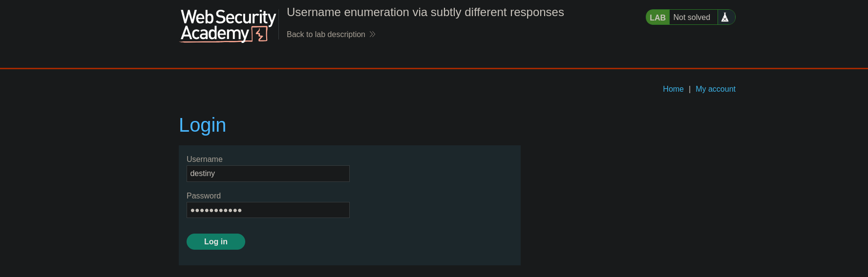868x277 pixels.
Task: Click the Web Security Academy logo
Action: 228,25
